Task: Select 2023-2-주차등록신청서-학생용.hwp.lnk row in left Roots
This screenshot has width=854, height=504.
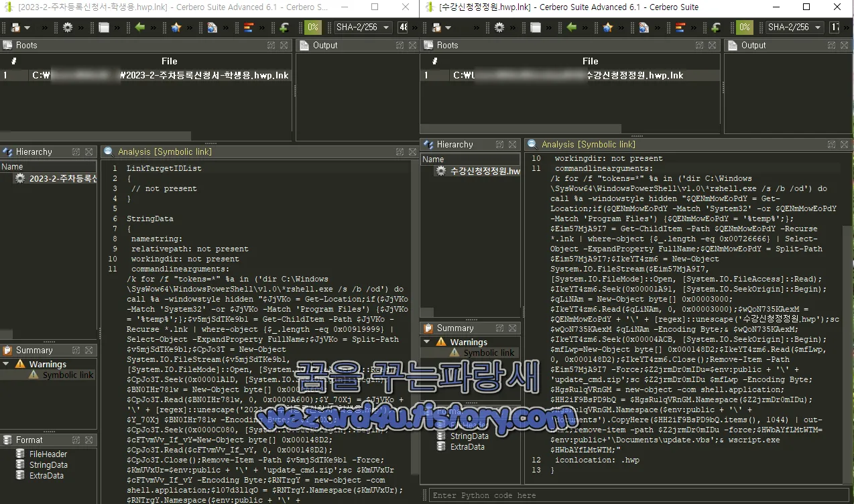Action: click(146, 75)
